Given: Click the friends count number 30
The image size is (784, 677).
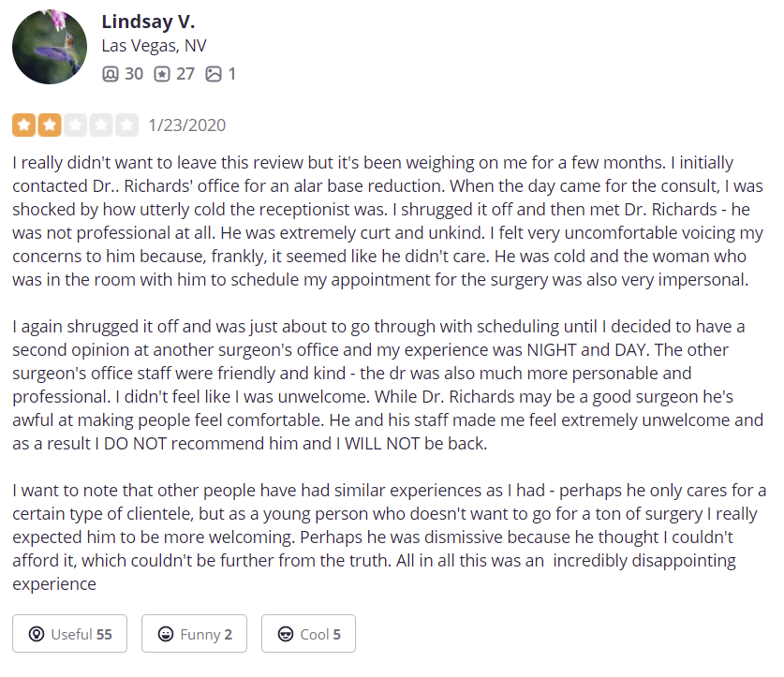Looking at the screenshot, I should (134, 74).
